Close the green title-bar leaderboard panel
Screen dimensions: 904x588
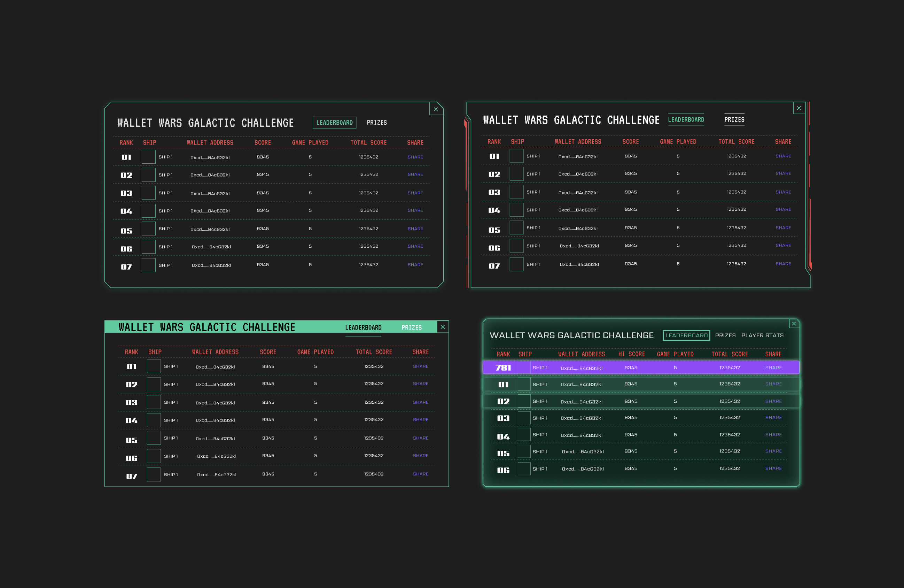click(443, 327)
